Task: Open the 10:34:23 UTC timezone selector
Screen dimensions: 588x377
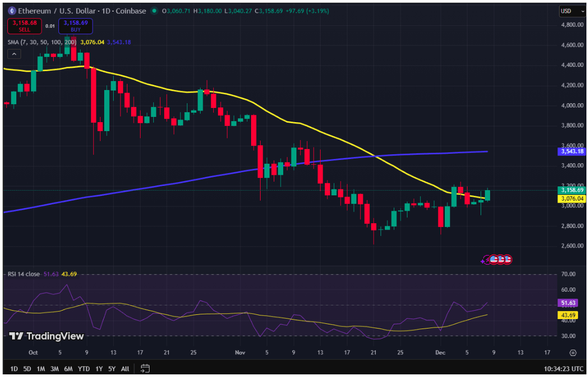Action: point(564,369)
